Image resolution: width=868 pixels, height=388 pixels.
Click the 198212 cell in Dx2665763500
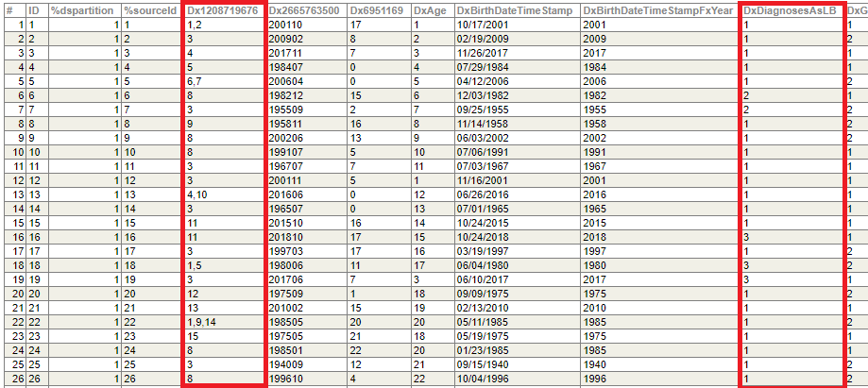(305, 97)
